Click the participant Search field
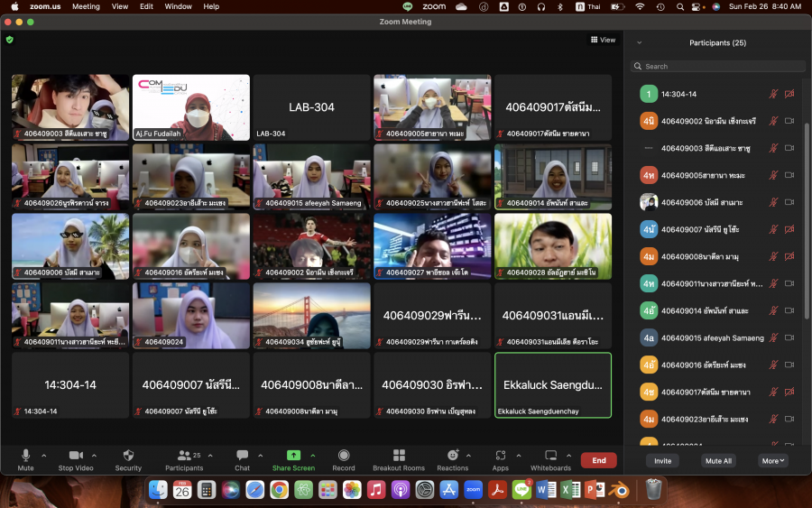812x508 pixels. [x=717, y=66]
